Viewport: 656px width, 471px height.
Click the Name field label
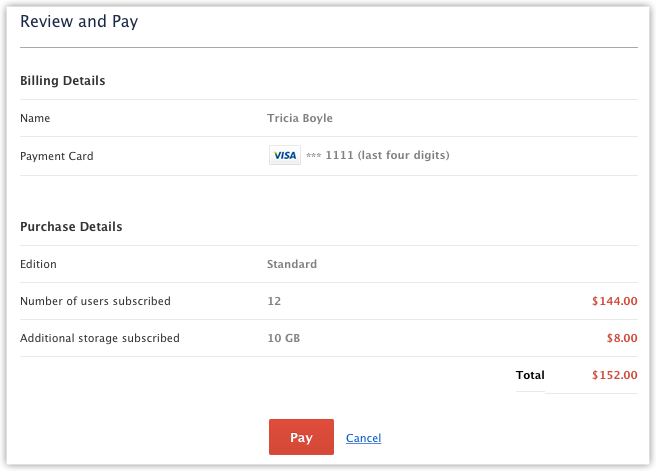coord(35,119)
